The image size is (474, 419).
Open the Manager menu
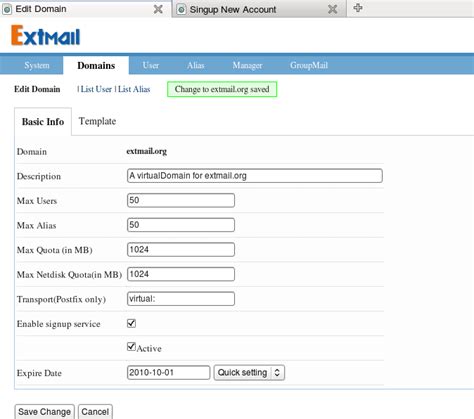(247, 65)
